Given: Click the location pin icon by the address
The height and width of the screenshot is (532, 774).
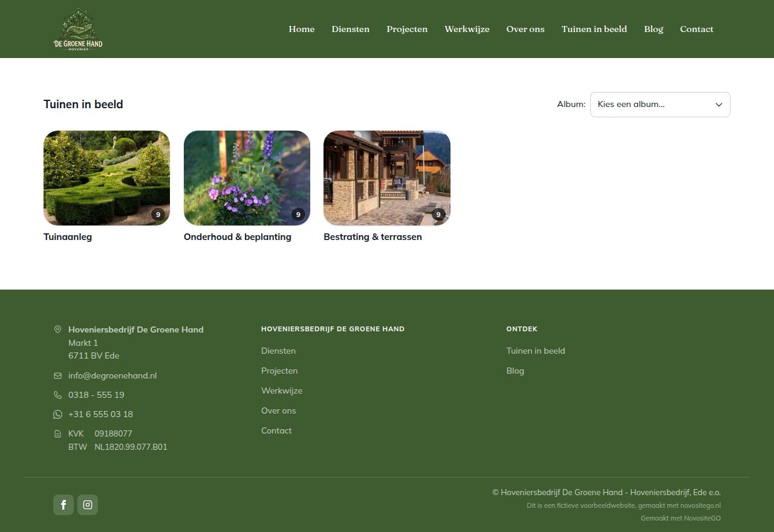Looking at the screenshot, I should click(58, 329).
